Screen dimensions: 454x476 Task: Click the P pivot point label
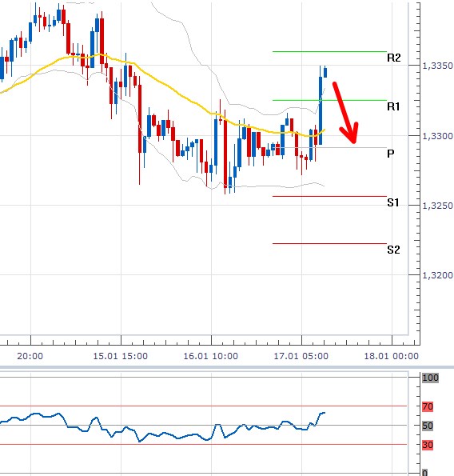(x=391, y=154)
